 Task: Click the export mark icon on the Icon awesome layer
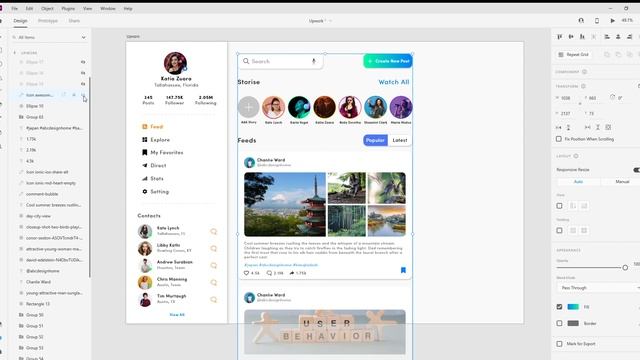64,95
